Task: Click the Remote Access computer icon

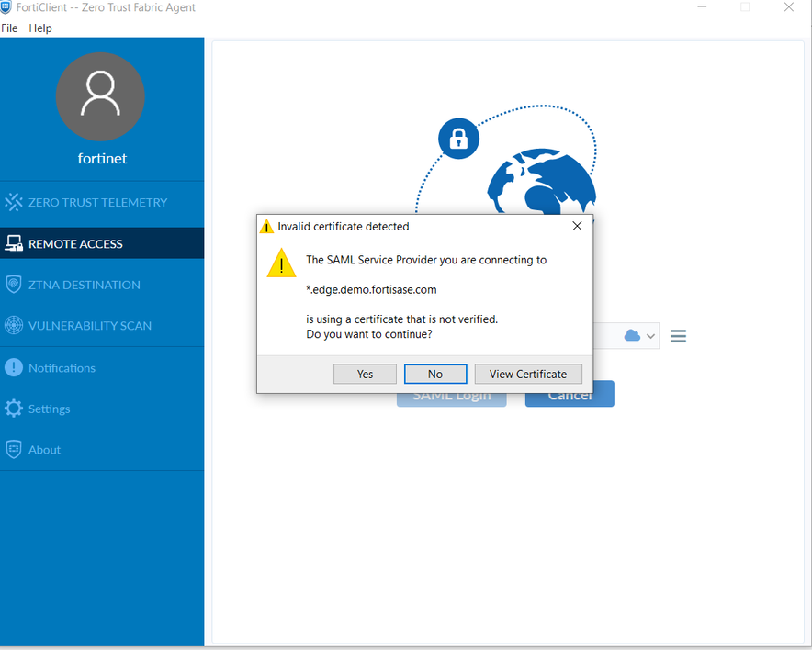Action: click(14, 243)
